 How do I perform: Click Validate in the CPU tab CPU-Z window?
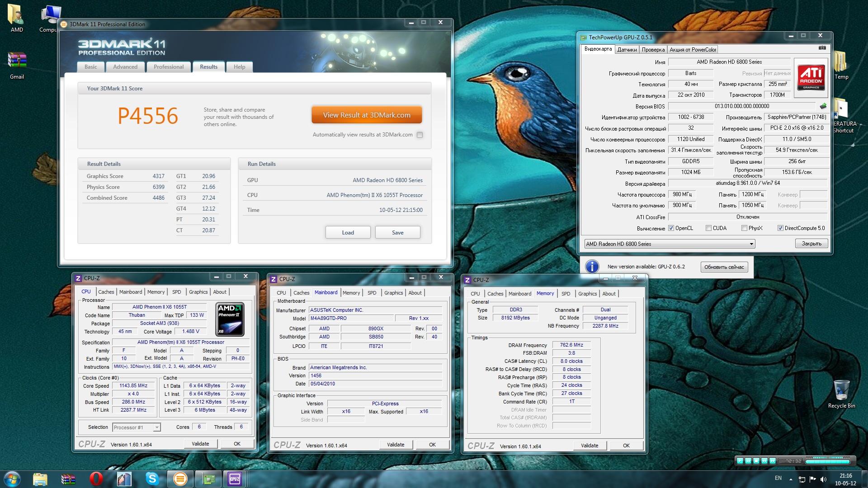[x=200, y=444]
